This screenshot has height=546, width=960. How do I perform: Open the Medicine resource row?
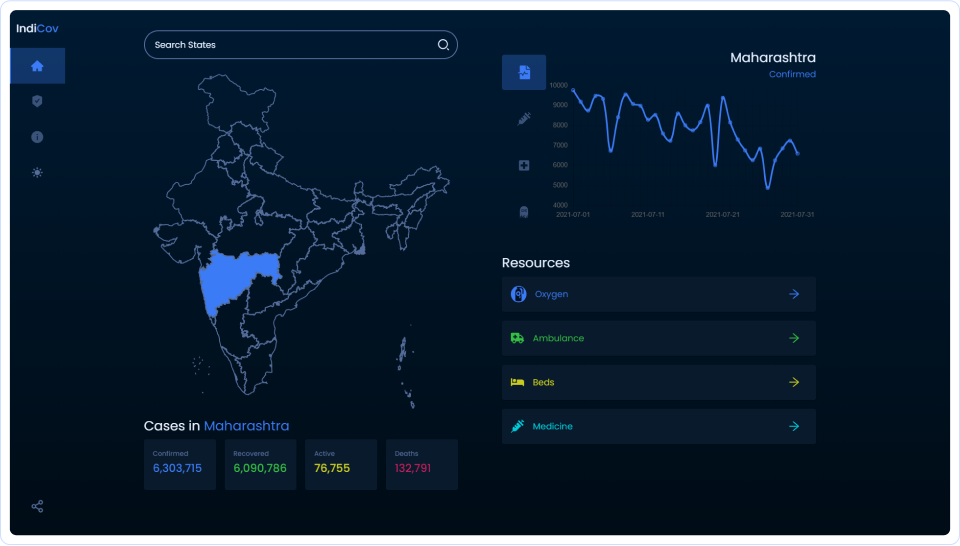[x=659, y=426]
